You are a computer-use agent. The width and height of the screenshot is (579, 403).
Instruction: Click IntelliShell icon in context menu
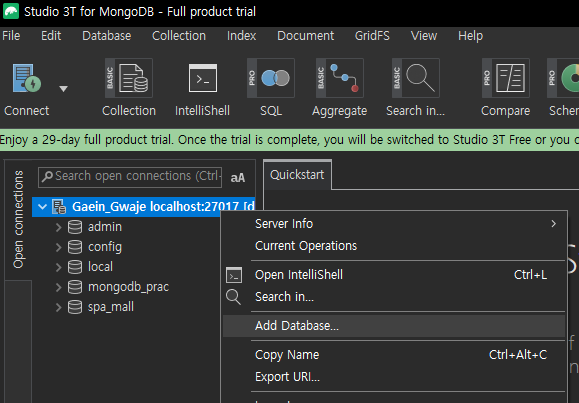[x=234, y=275]
